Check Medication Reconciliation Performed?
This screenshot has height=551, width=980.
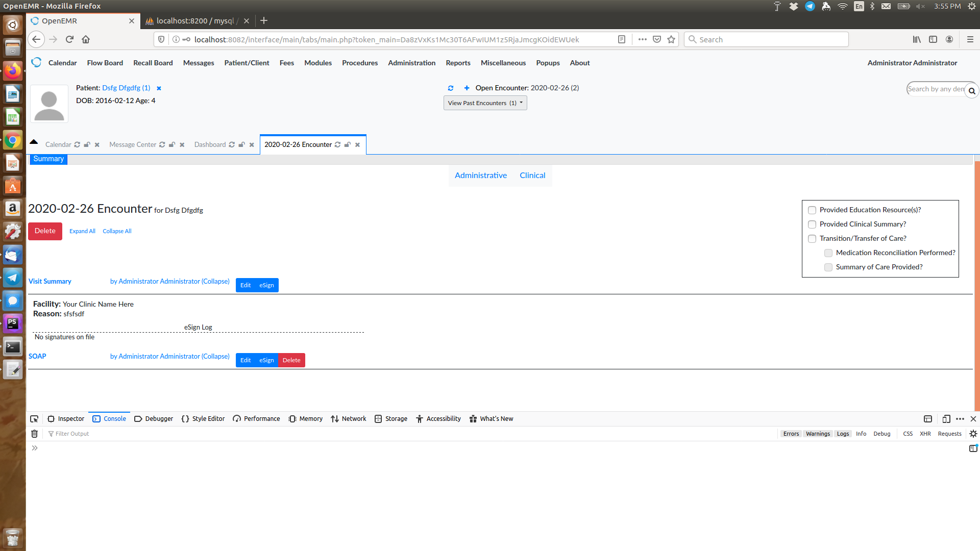coord(828,253)
